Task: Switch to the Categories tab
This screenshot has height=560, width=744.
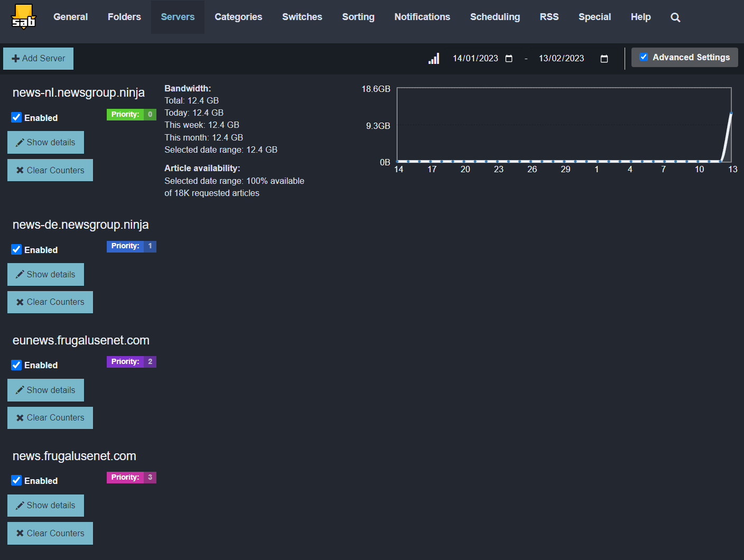Action: [238, 17]
